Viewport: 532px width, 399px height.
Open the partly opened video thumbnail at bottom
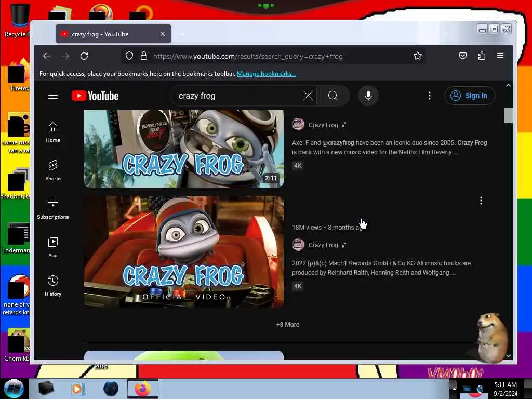(x=184, y=355)
